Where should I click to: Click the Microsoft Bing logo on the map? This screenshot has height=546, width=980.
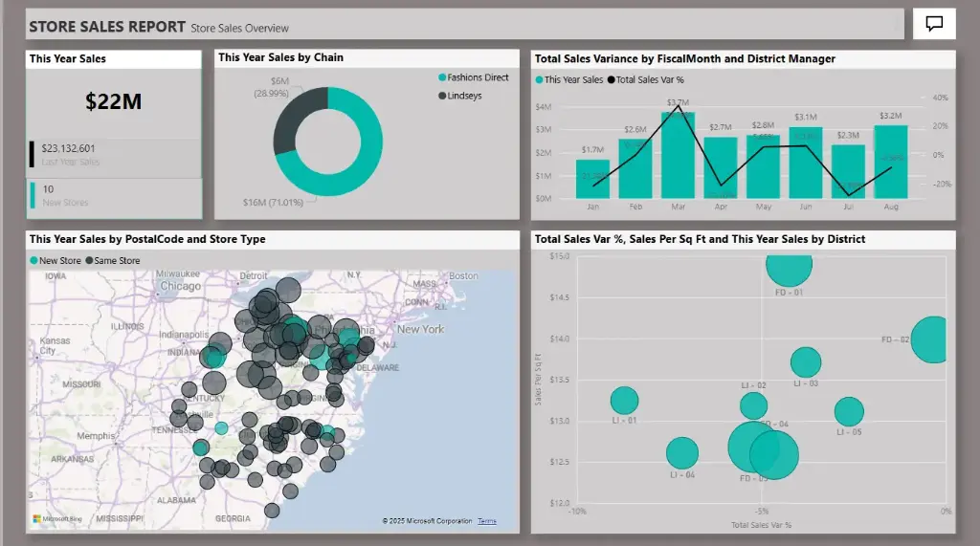coord(52,519)
